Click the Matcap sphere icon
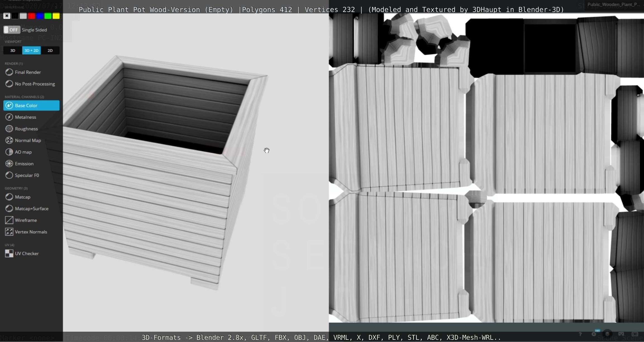 coord(9,197)
